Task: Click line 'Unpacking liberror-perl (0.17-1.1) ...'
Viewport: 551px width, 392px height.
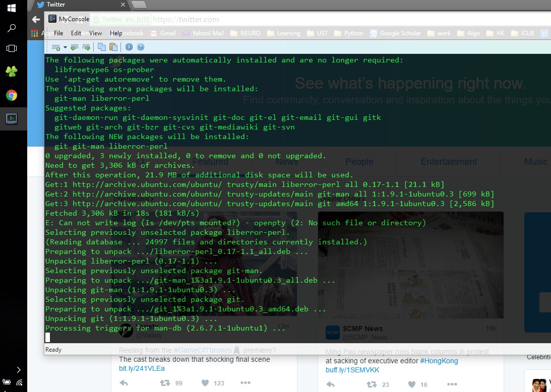Action: (x=131, y=261)
